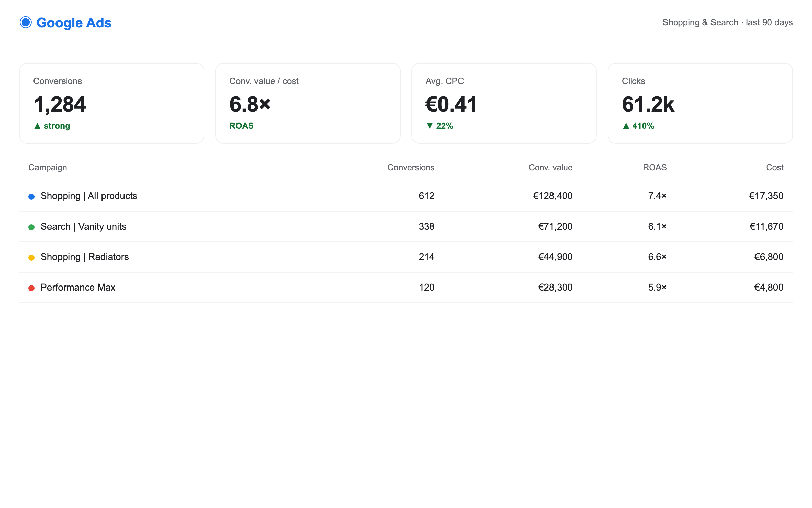Click the €6,800 cost cell
The image size is (812, 508).
769,257
